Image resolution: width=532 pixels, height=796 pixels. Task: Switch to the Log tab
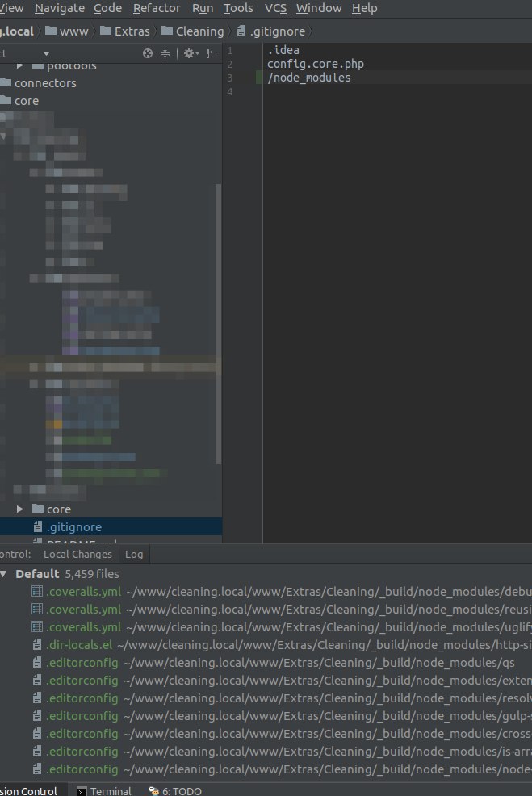[134, 555]
